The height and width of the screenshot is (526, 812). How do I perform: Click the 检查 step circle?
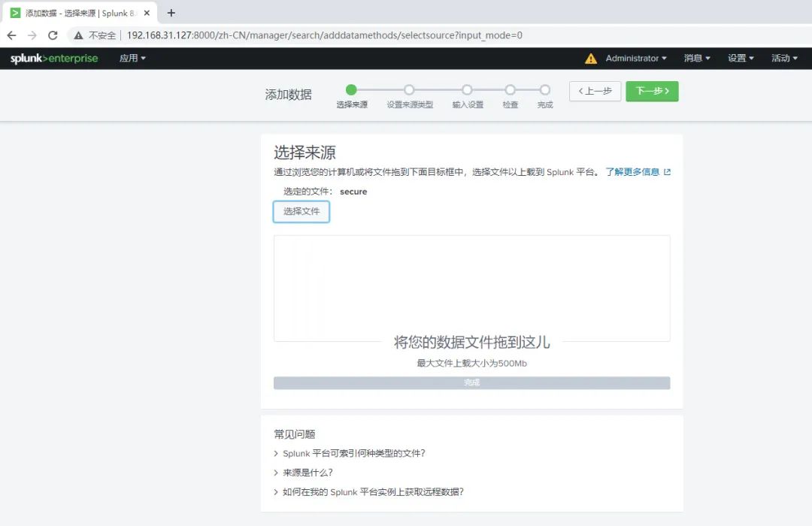pyautogui.click(x=510, y=89)
